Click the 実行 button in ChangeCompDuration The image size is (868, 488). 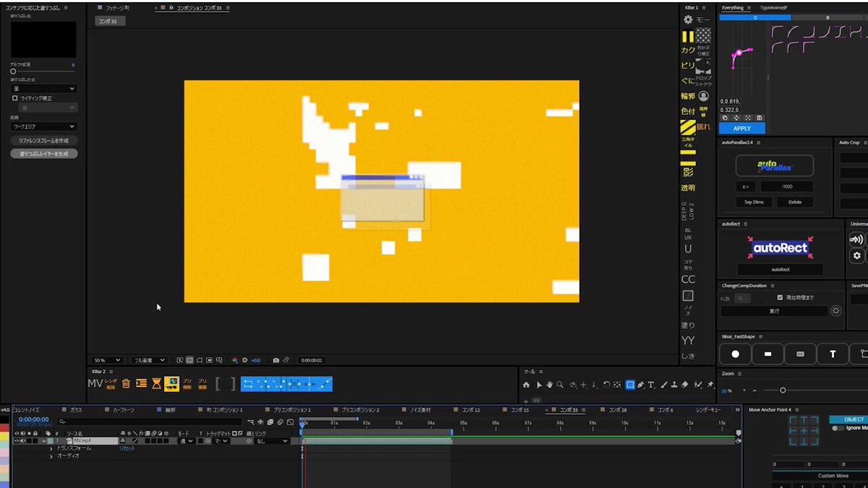tap(774, 311)
